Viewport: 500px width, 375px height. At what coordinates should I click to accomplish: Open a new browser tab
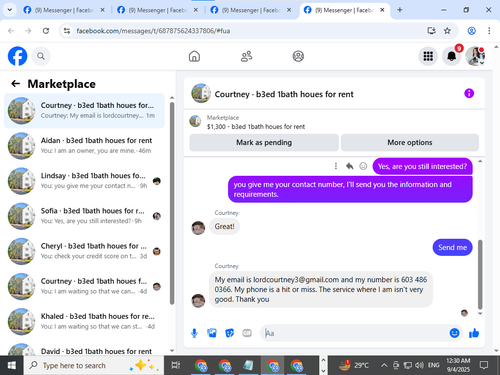click(400, 10)
